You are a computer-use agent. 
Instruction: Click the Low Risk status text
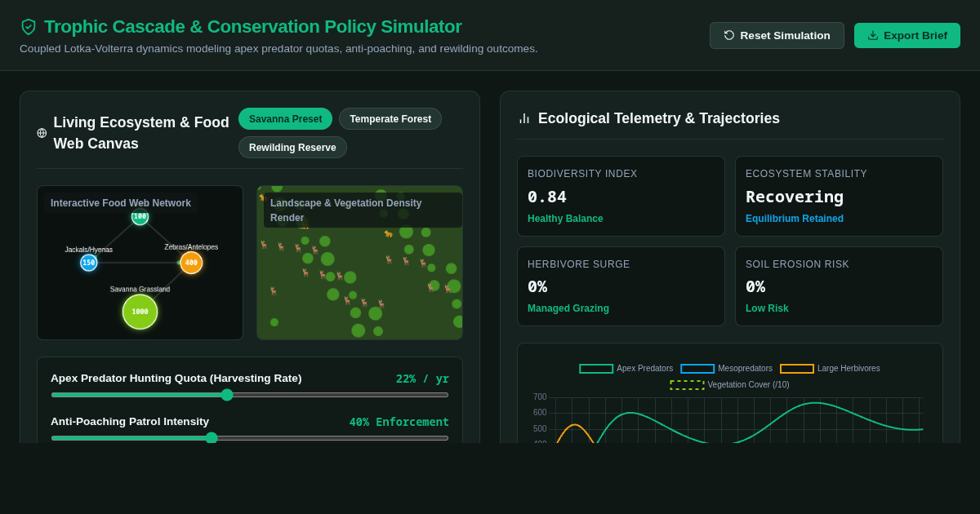click(x=767, y=308)
